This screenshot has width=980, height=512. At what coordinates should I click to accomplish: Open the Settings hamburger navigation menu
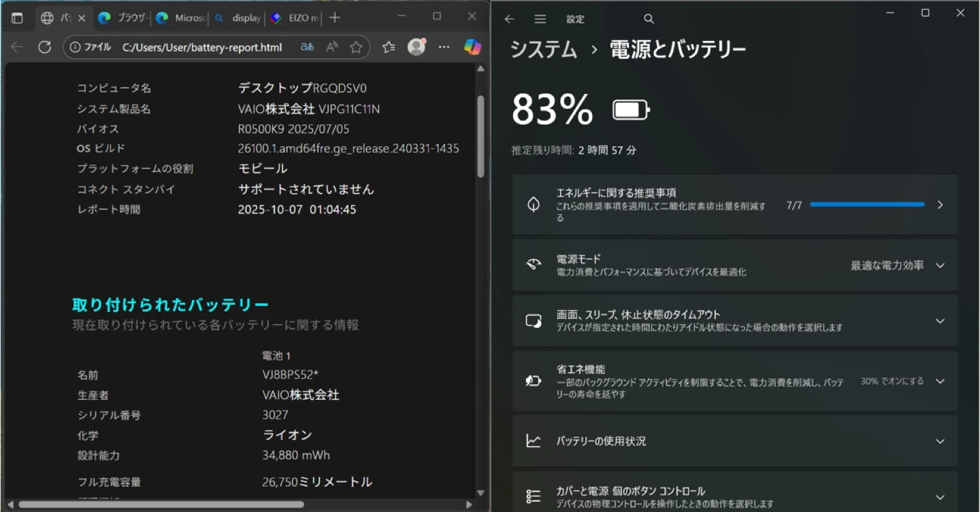point(540,19)
